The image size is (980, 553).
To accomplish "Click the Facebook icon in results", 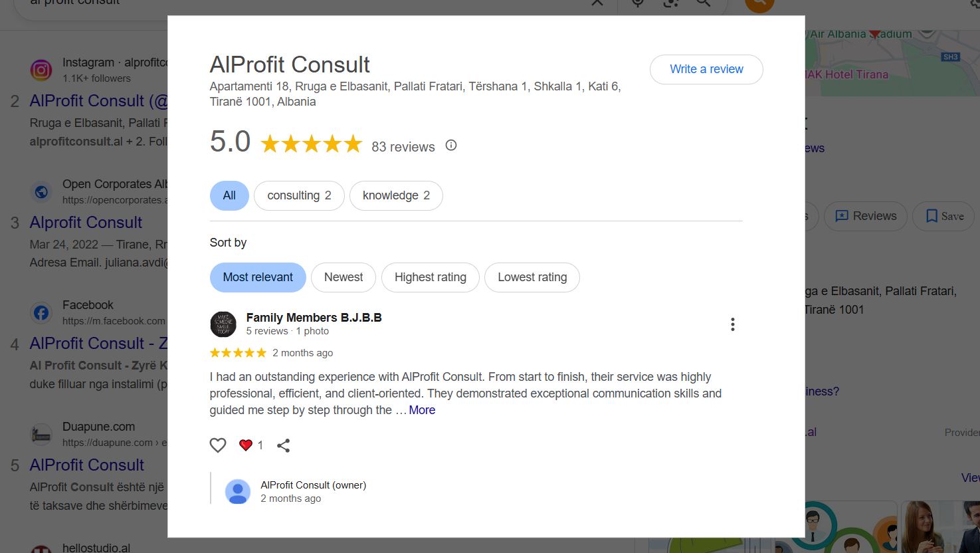I will click(x=41, y=312).
